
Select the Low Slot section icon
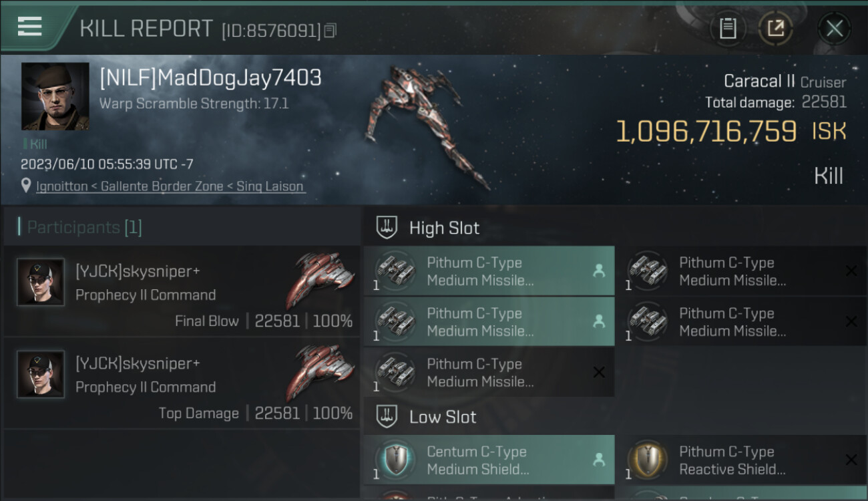coord(387,417)
